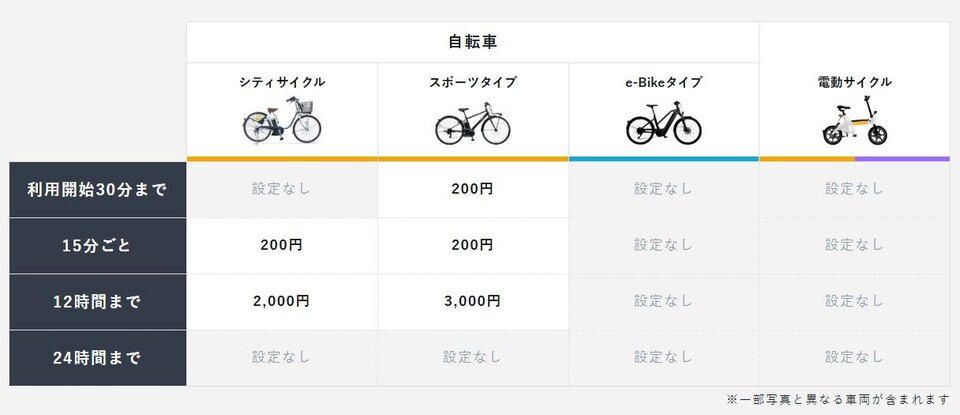This screenshot has width=960, height=415.
Task: Click the 自転車 category header
Action: (472, 42)
